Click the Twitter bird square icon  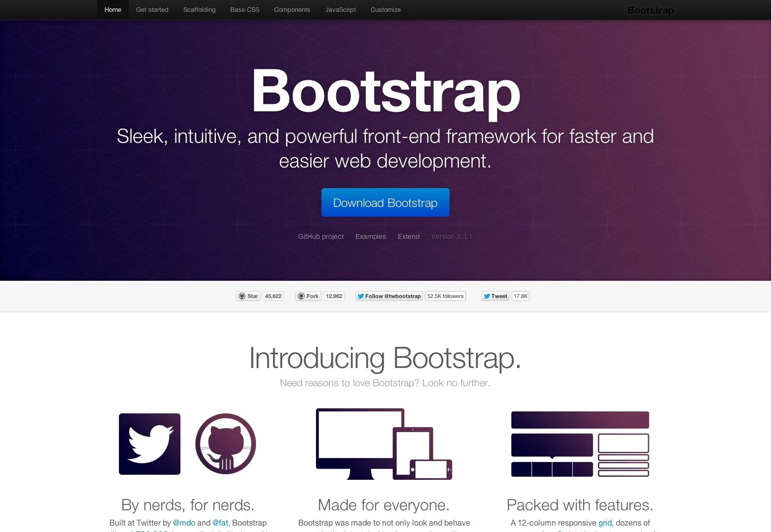(x=149, y=444)
